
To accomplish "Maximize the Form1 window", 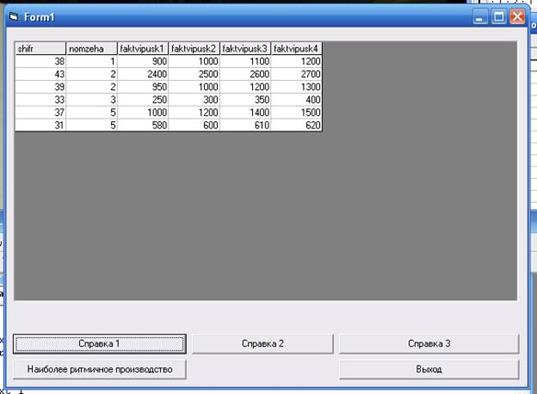I will [x=499, y=17].
